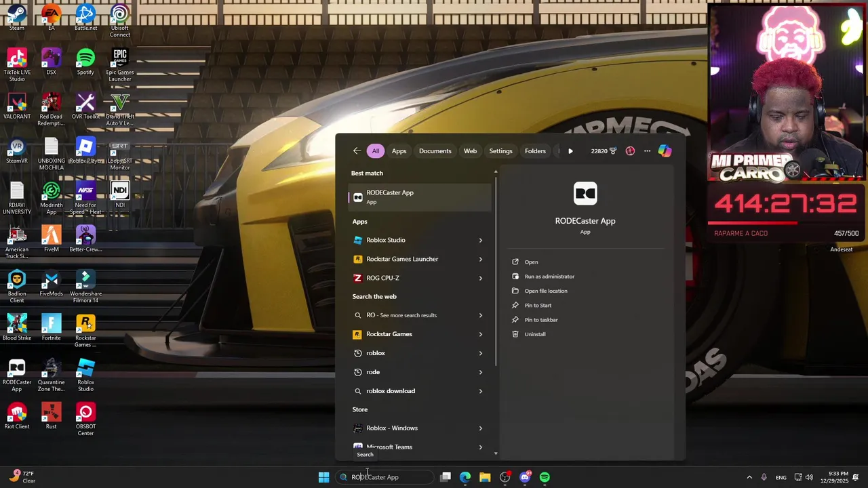Open the Windows Start button
The height and width of the screenshot is (488, 868).
pos(323,477)
